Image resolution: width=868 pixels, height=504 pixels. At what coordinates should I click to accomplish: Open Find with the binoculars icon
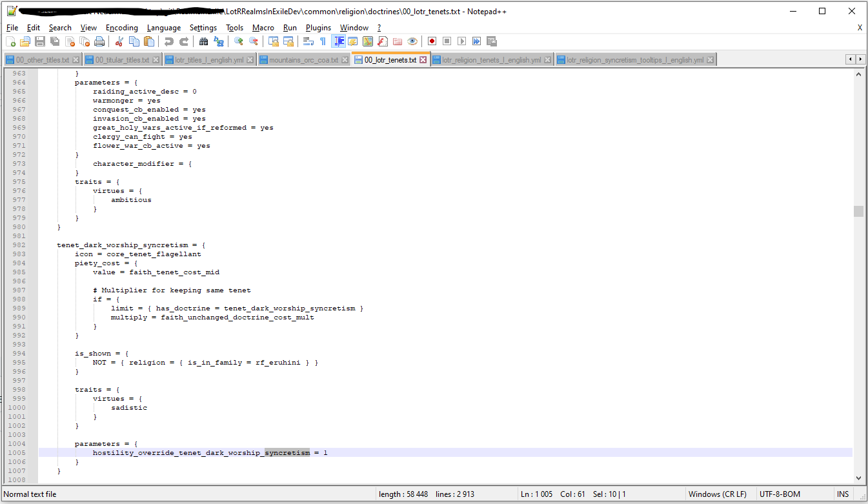click(x=204, y=41)
